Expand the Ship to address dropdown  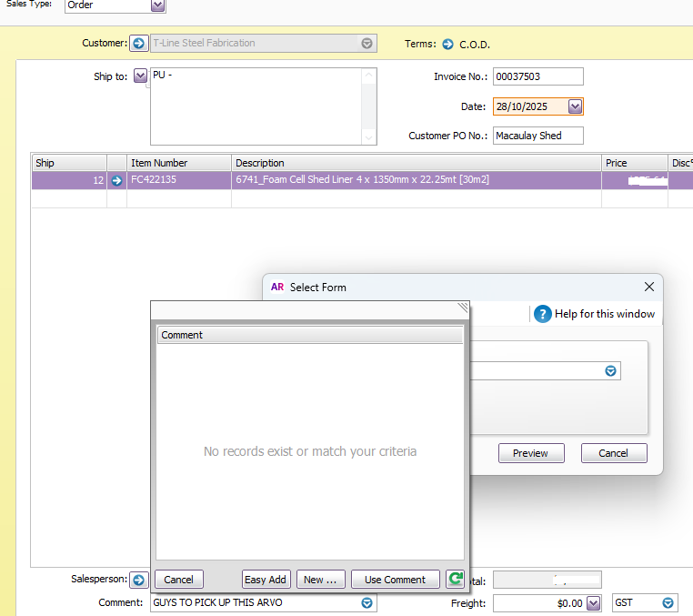[x=140, y=76]
